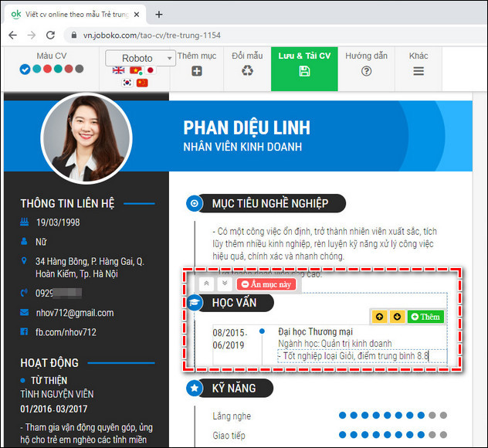Move section down with double-chevron down
The width and height of the screenshot is (488, 448).
[225, 283]
